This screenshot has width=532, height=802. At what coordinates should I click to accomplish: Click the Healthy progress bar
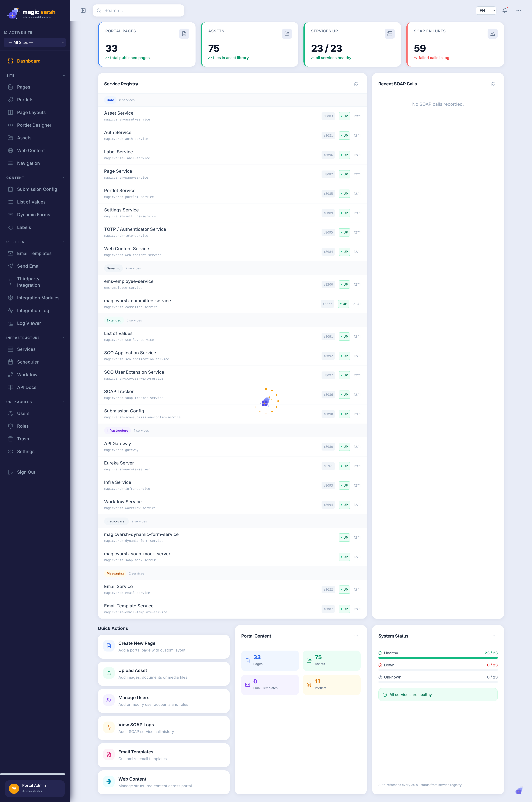coord(438,658)
